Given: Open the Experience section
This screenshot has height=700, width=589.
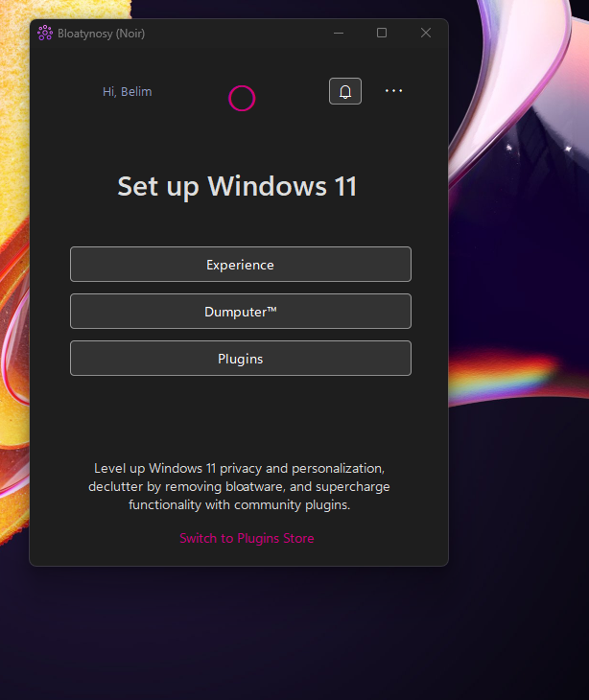Looking at the screenshot, I should 241,265.
